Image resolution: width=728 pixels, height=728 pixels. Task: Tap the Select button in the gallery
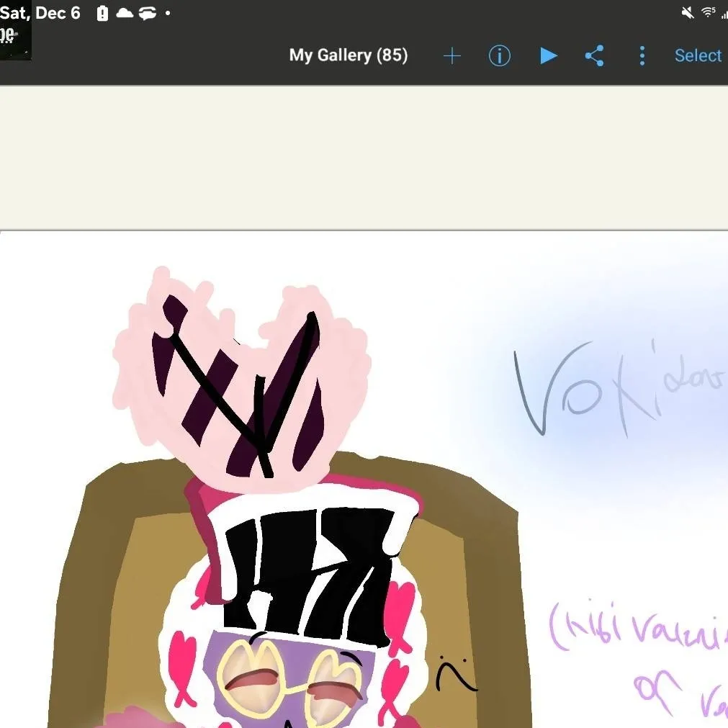coord(697,56)
